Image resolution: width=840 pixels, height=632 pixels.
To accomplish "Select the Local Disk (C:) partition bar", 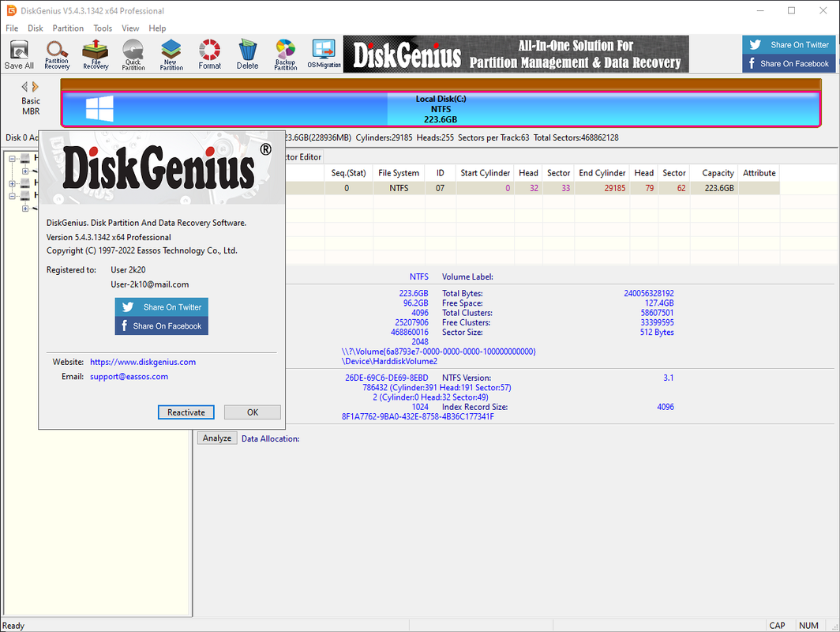I will click(441, 109).
